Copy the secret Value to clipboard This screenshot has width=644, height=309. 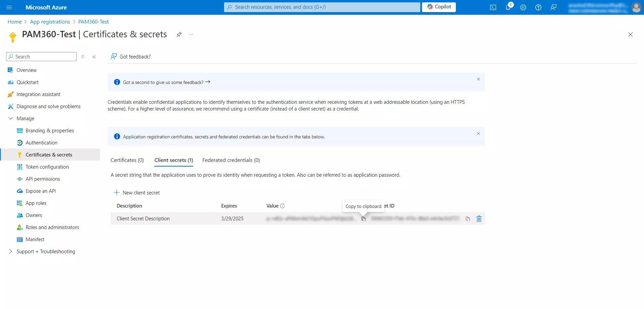tap(364, 219)
